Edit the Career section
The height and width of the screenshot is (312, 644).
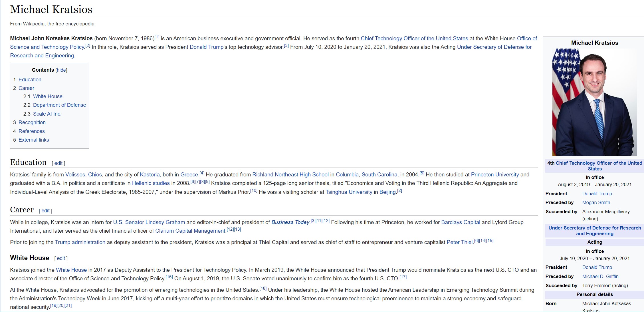[45, 211]
